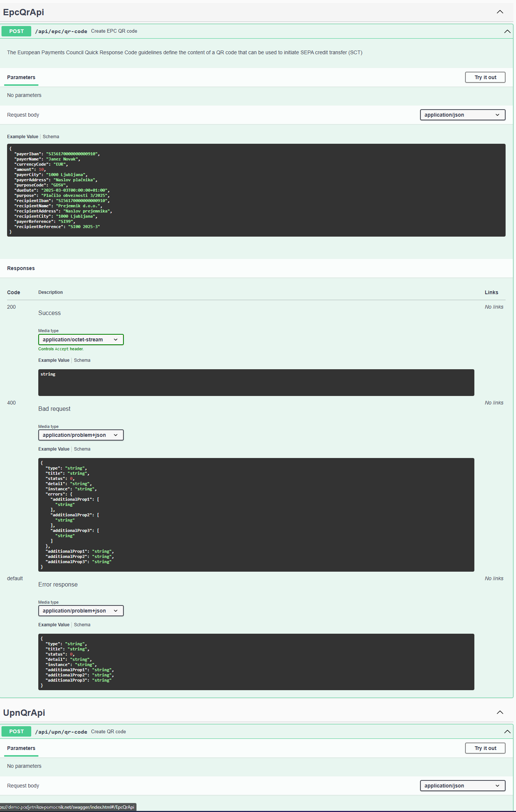
Task: Collapse the UpnQrApi section chevron
Action: (x=500, y=712)
